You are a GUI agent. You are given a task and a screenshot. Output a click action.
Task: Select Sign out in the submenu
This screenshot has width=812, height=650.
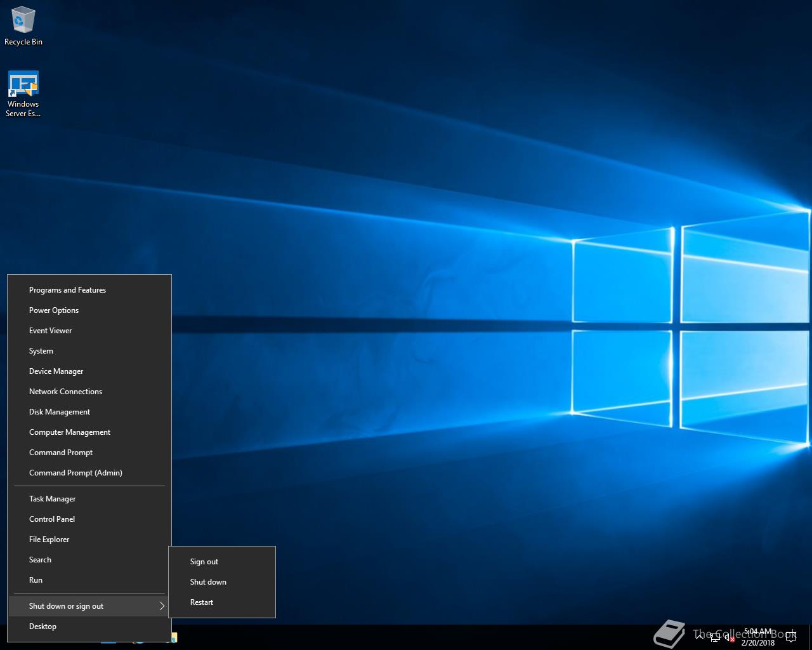click(222, 562)
